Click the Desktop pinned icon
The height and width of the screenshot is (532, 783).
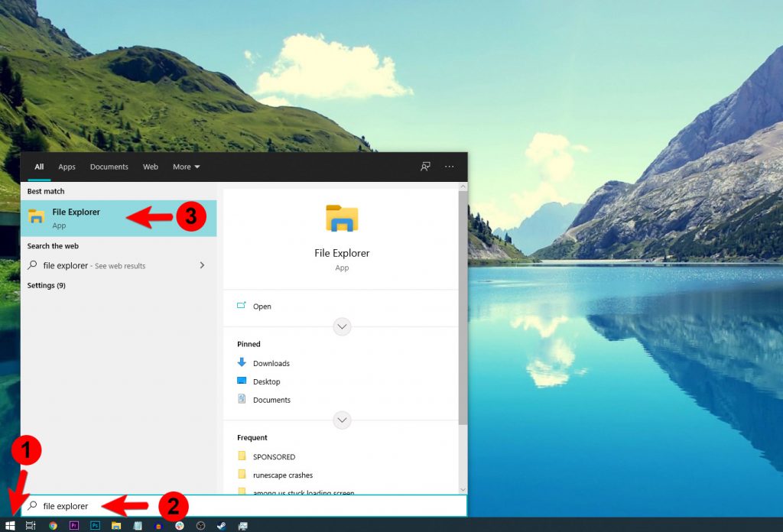tap(242, 381)
